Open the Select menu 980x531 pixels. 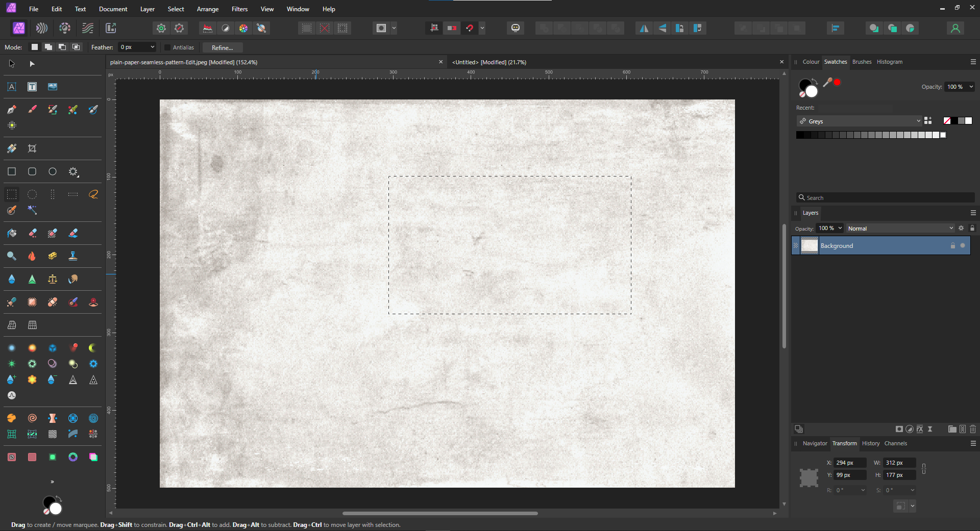pos(176,9)
